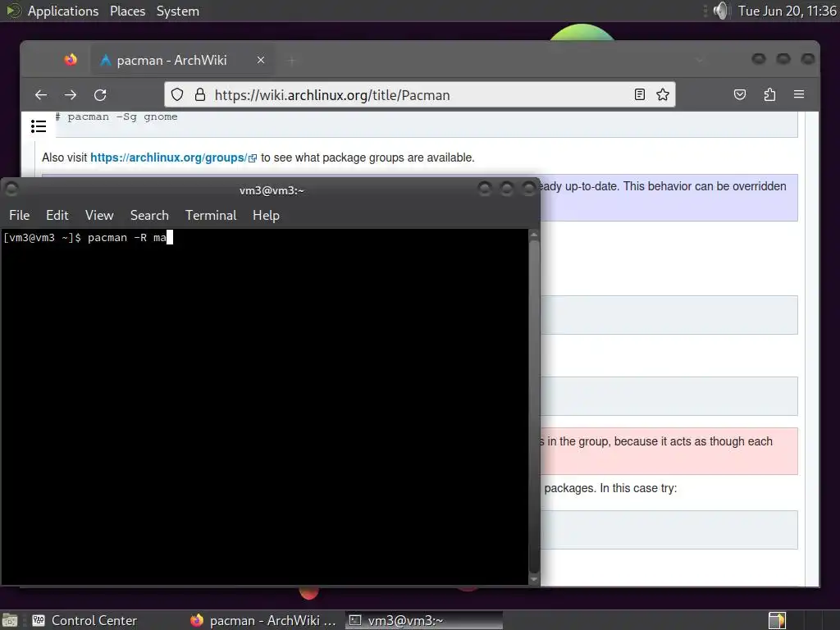Open the clock calendar in panel
This screenshot has width=840, height=630.
[787, 11]
